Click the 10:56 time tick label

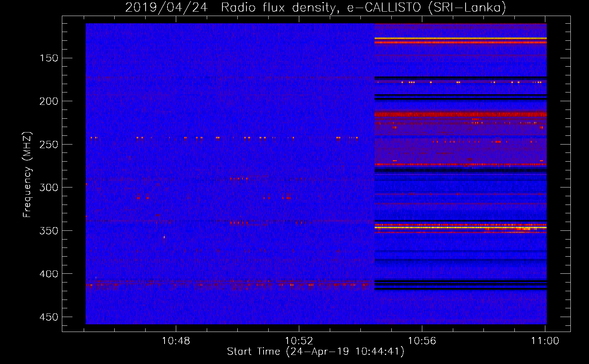click(422, 341)
